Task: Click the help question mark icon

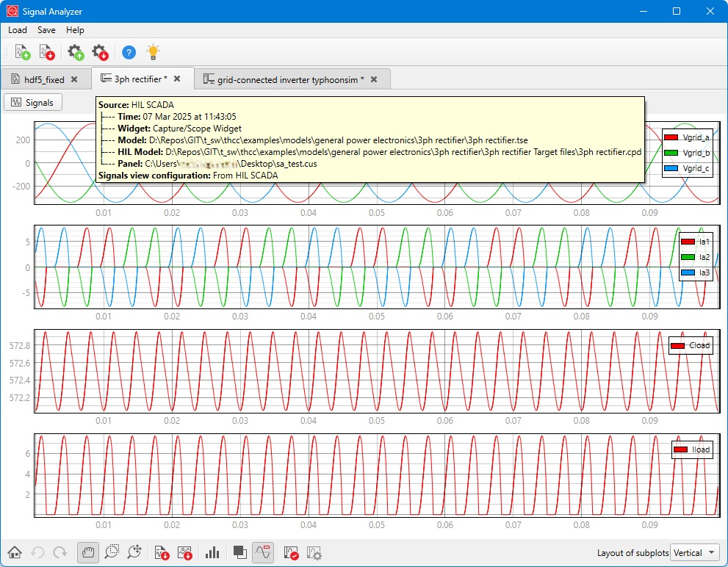Action: coord(129,52)
